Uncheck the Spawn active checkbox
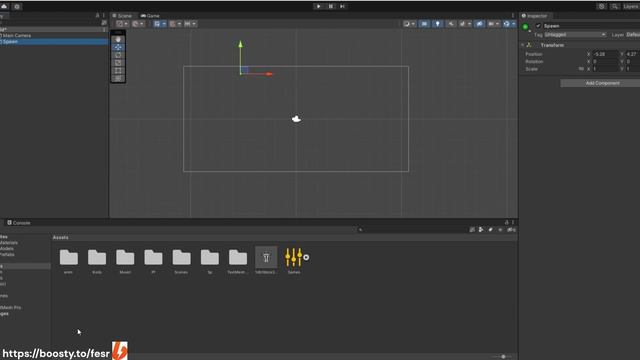Image resolution: width=640 pixels, height=360 pixels. tap(538, 26)
